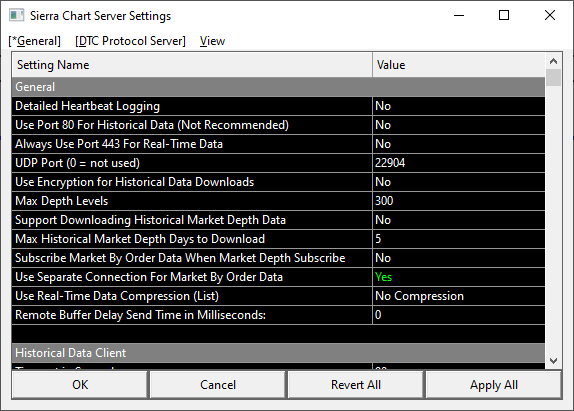Maximize the Server Settings window
The height and width of the screenshot is (411, 574).
[x=504, y=15]
